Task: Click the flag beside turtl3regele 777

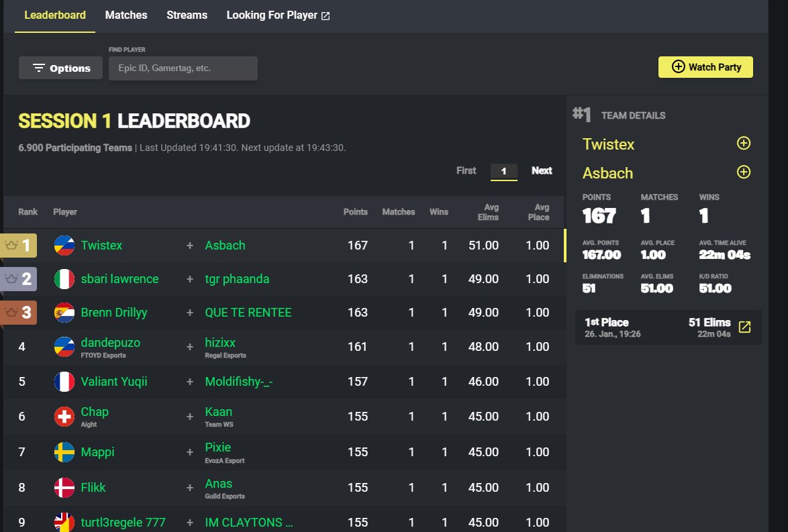Action: (64, 523)
